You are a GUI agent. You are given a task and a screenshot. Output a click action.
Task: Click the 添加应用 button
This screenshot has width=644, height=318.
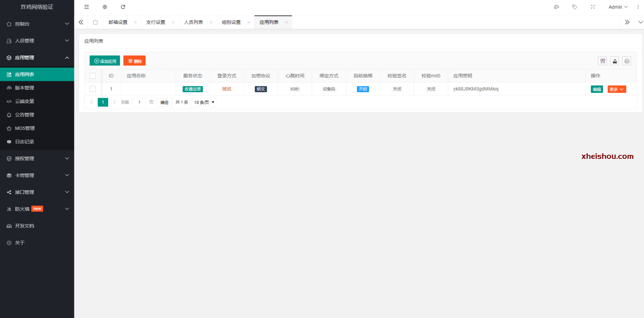(x=105, y=61)
